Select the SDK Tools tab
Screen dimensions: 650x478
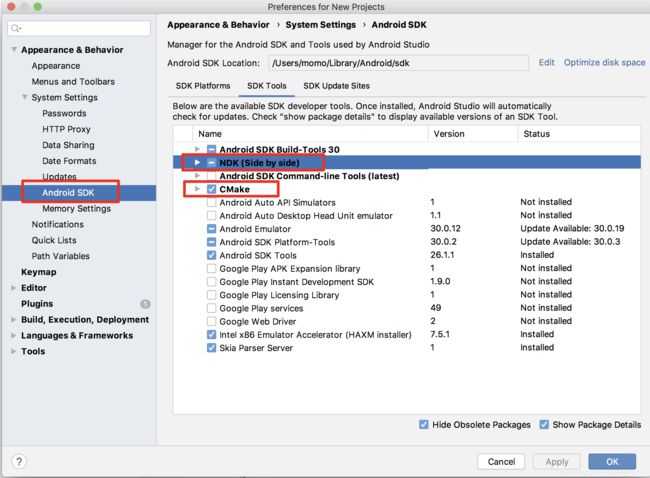[x=267, y=86]
